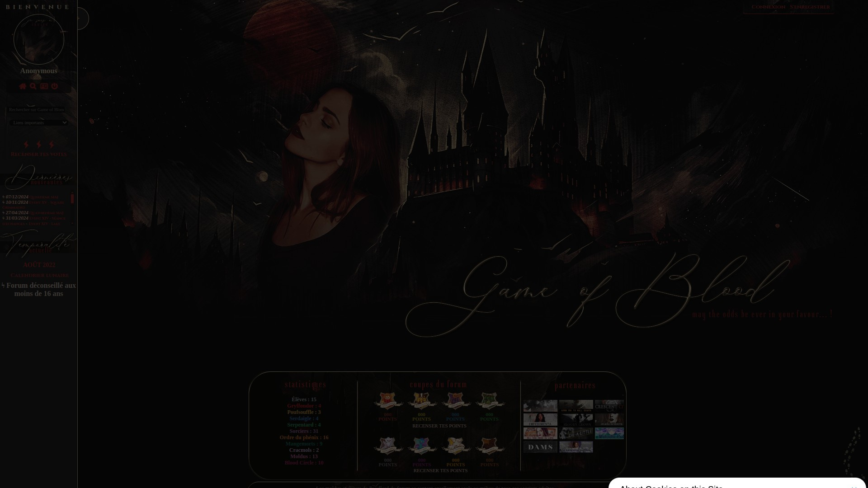
Task: Click the teal and purple crest in second row
Action: (x=422, y=446)
